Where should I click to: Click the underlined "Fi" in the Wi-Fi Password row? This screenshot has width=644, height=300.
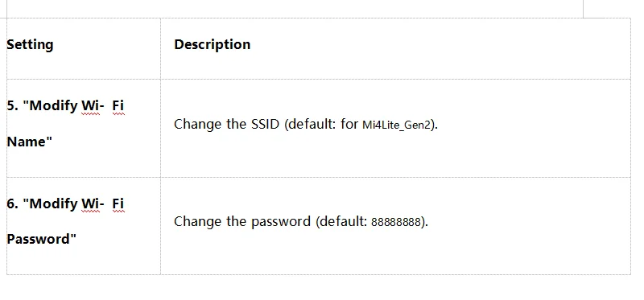118,204
